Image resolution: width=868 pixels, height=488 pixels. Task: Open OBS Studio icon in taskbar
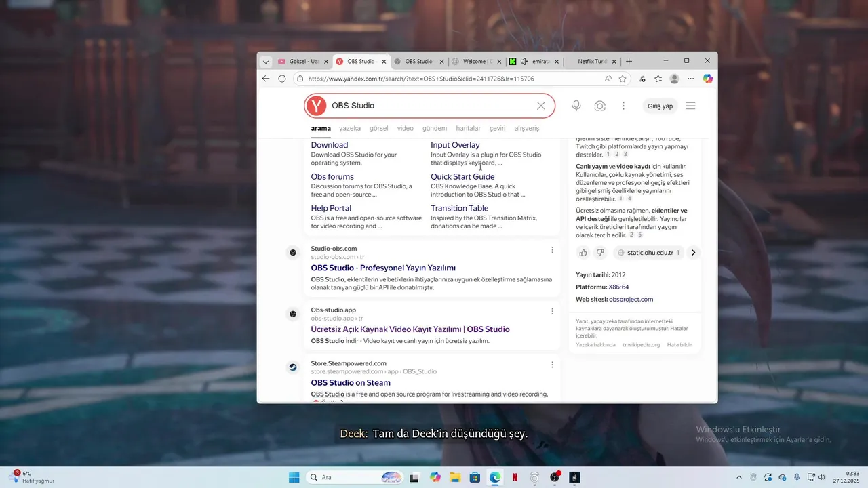[555, 478]
